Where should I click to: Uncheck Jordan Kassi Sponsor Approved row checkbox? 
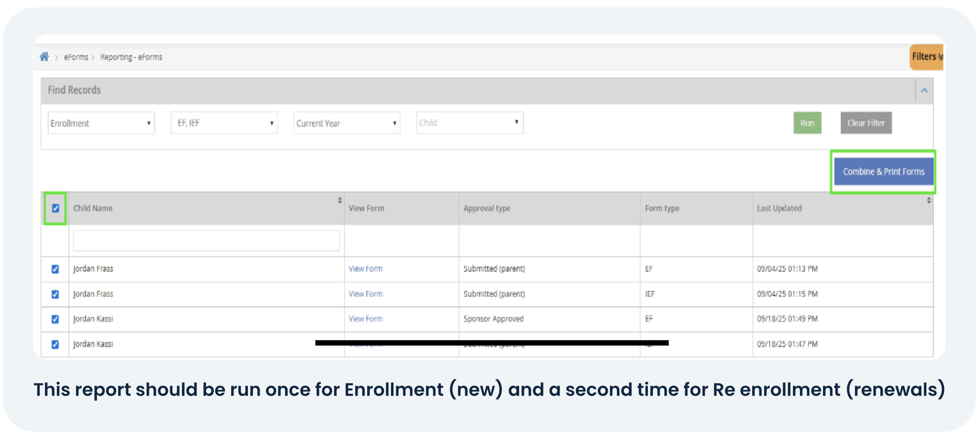pyautogui.click(x=55, y=319)
